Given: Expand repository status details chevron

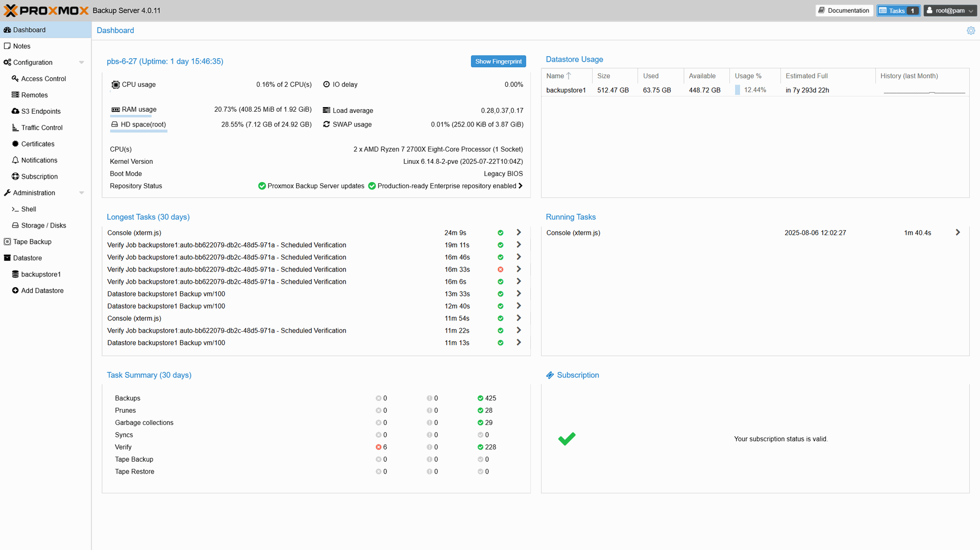Looking at the screenshot, I should tap(520, 186).
